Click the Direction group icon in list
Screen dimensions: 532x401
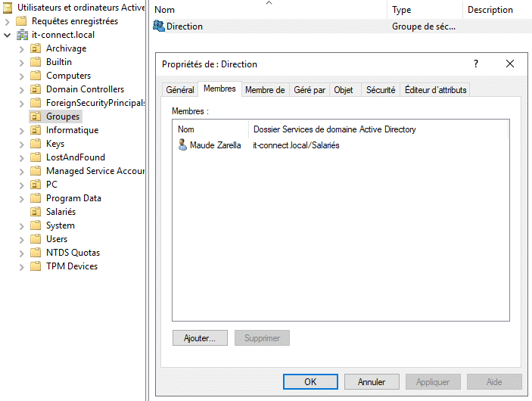(x=158, y=26)
